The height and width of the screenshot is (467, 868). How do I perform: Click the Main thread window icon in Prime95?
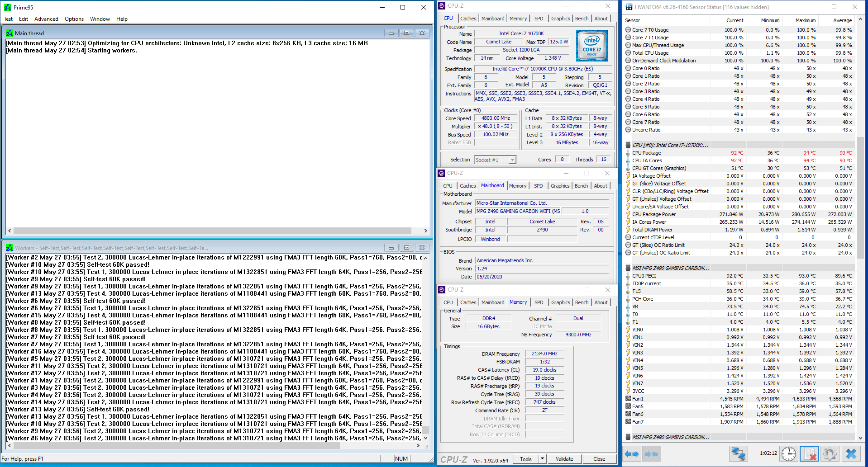pyautogui.click(x=10, y=33)
